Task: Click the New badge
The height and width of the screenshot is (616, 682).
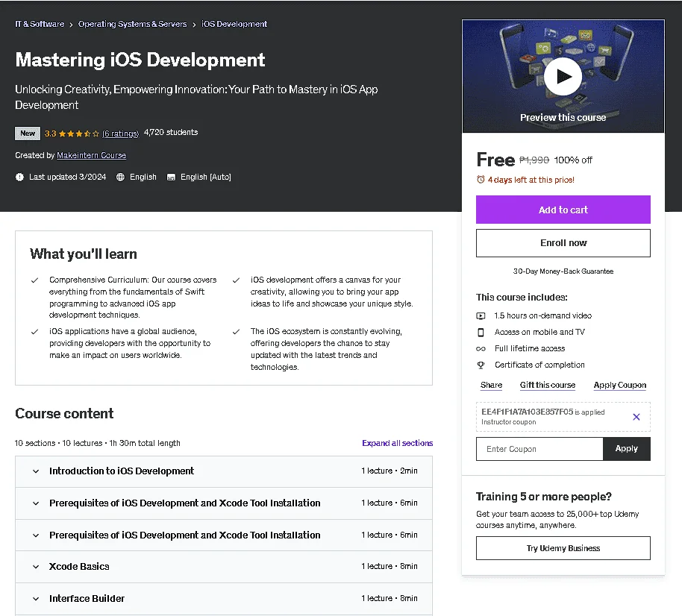Action: [28, 133]
